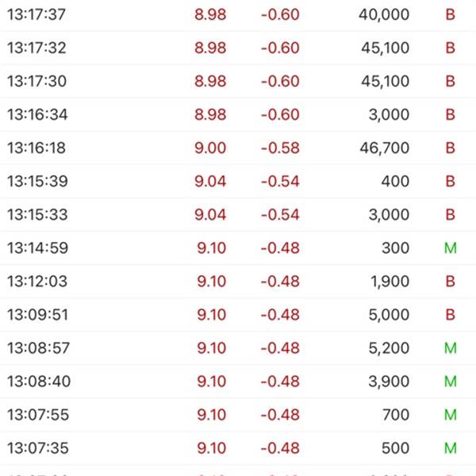Click the 9.00 price value
This screenshot has width=476, height=476.
point(210,148)
